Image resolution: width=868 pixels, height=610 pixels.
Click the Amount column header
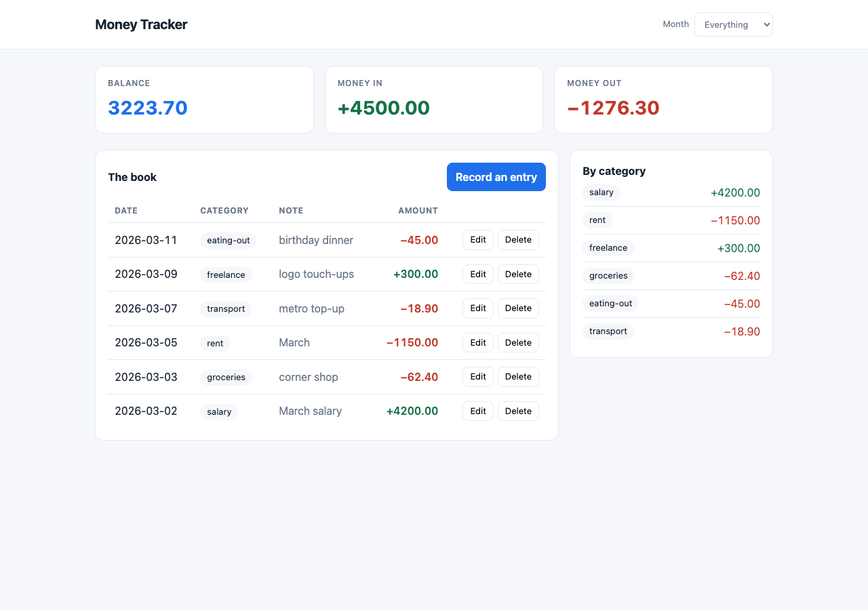(x=418, y=211)
